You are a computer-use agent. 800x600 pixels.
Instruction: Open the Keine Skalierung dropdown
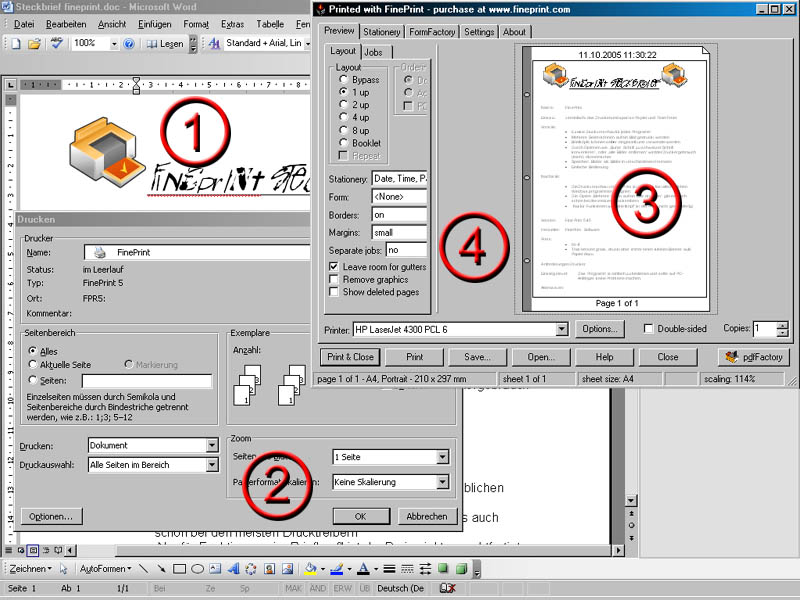(x=442, y=482)
